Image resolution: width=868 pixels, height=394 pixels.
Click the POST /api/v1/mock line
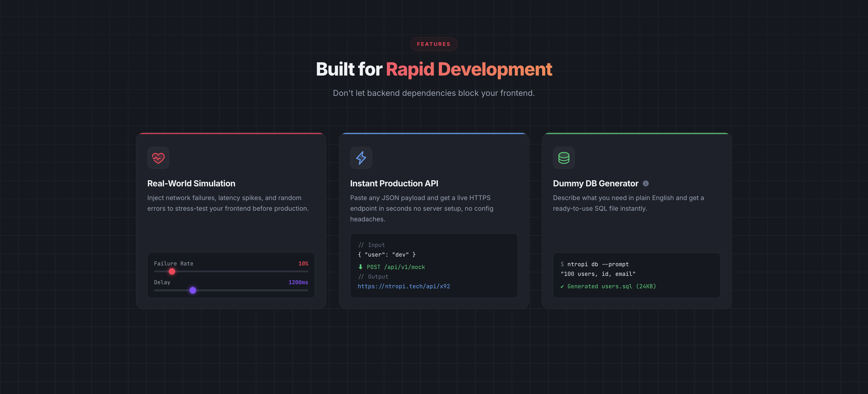pos(396,267)
